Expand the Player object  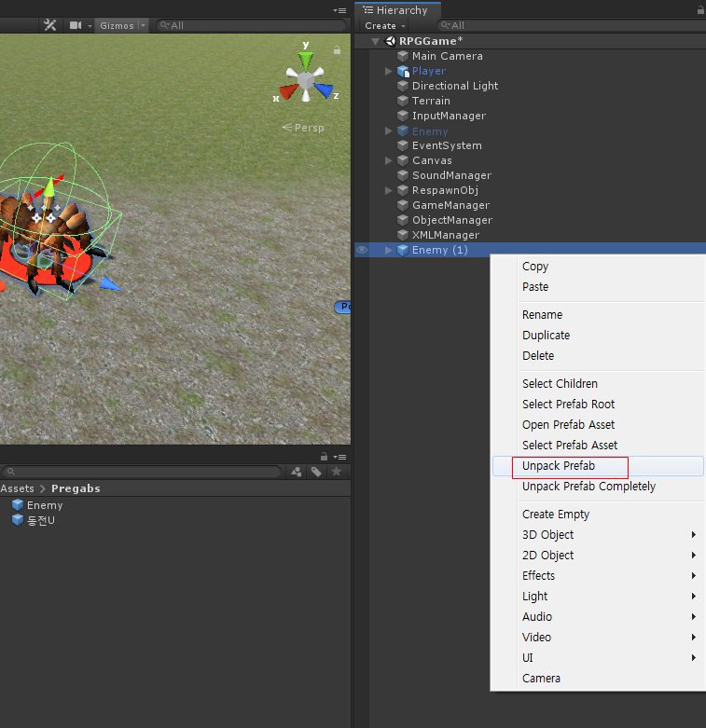coord(388,71)
